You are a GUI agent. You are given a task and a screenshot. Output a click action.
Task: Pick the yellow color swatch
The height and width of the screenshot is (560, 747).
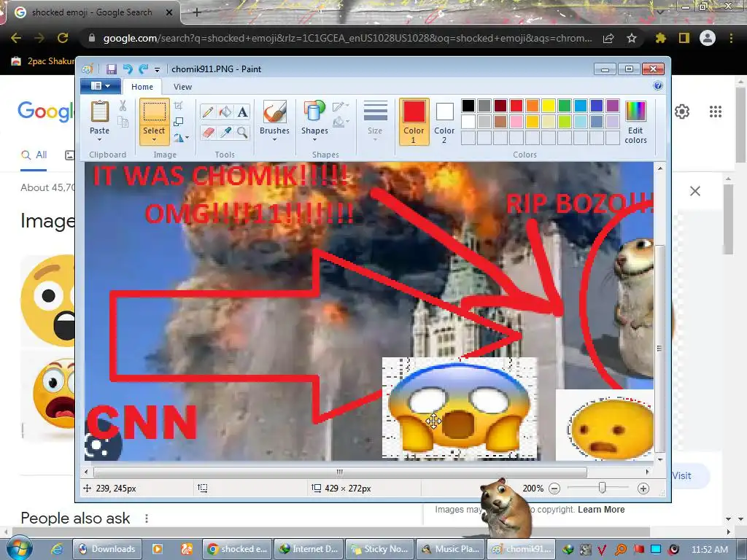[x=549, y=106]
